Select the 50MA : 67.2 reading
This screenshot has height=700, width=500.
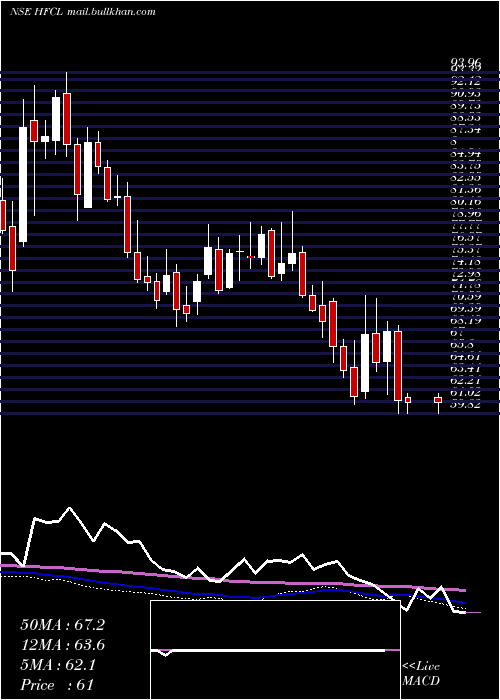pos(62,625)
